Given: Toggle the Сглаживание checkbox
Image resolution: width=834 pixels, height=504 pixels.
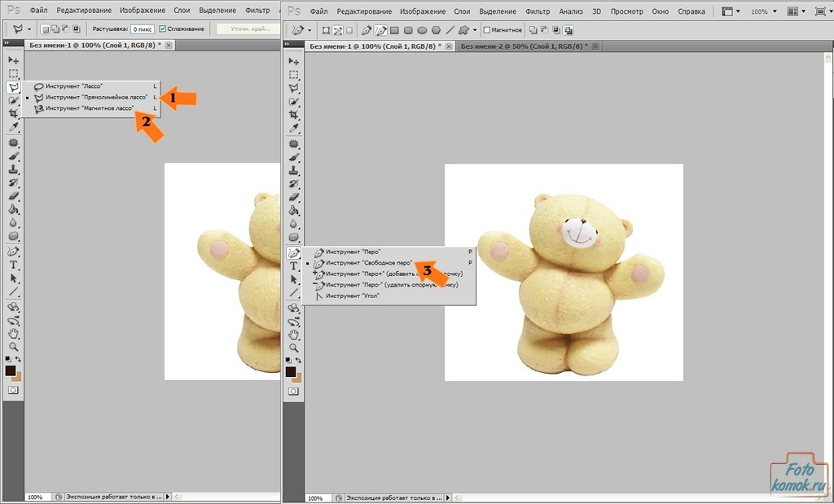Looking at the screenshot, I should (163, 29).
